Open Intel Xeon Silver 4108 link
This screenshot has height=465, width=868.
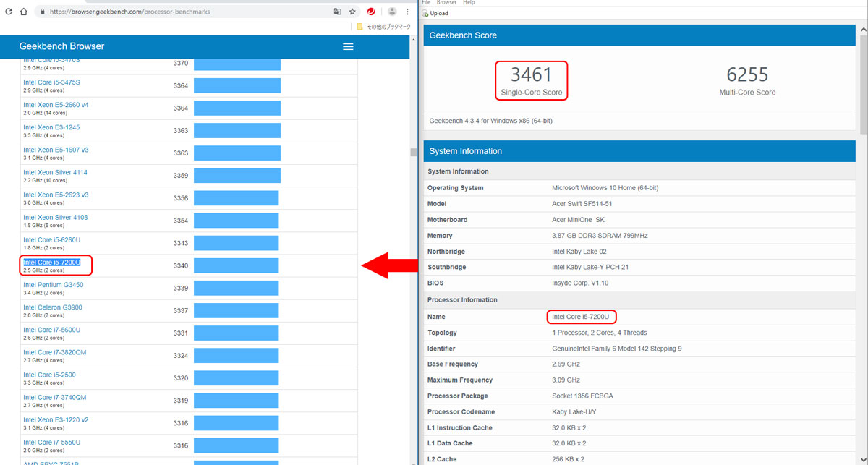point(55,217)
